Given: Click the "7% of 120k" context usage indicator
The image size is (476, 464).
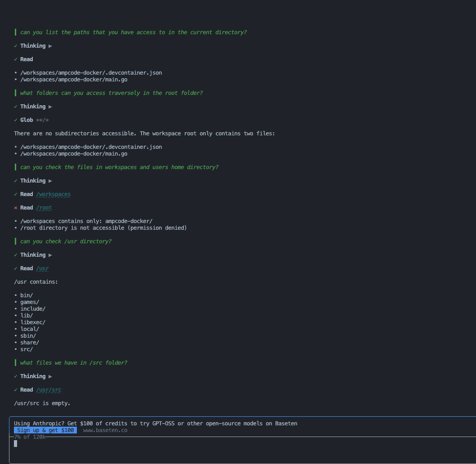Looking at the screenshot, I should (30, 437).
